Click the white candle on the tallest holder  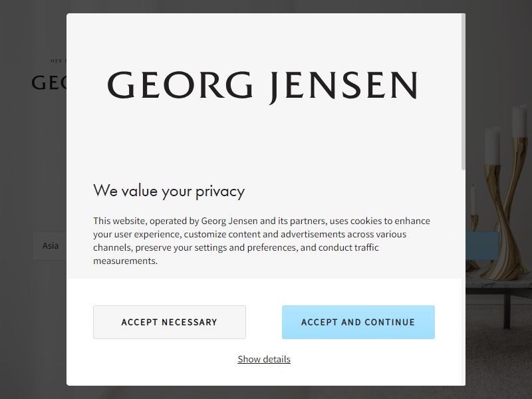pos(519,121)
